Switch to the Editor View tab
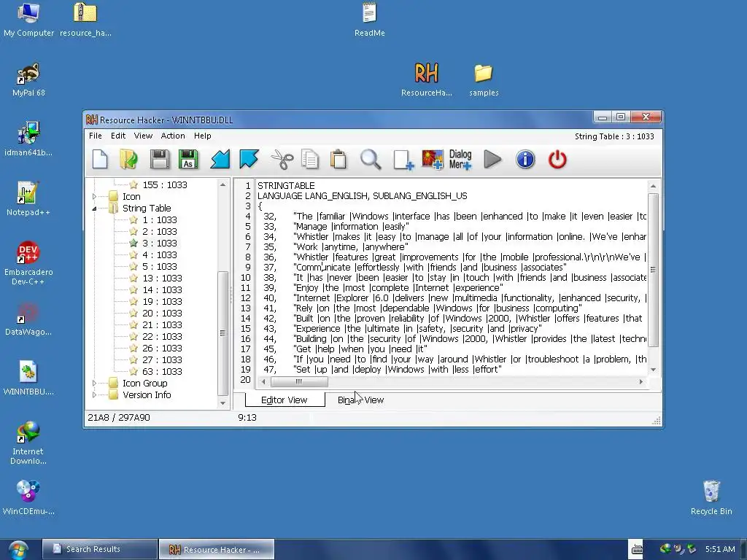The image size is (747, 560). pos(285,400)
